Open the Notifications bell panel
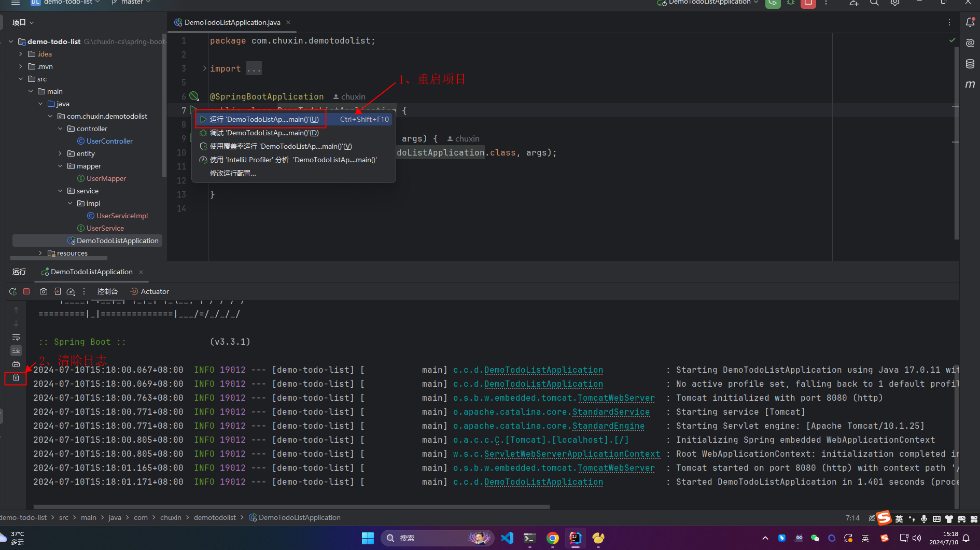980x550 pixels. 970,22
